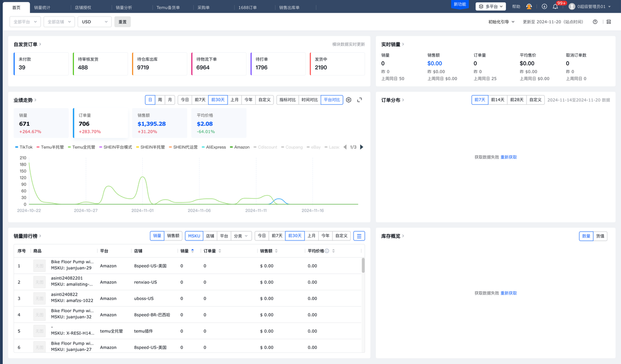Toggle Amazon legend item

pos(240,147)
